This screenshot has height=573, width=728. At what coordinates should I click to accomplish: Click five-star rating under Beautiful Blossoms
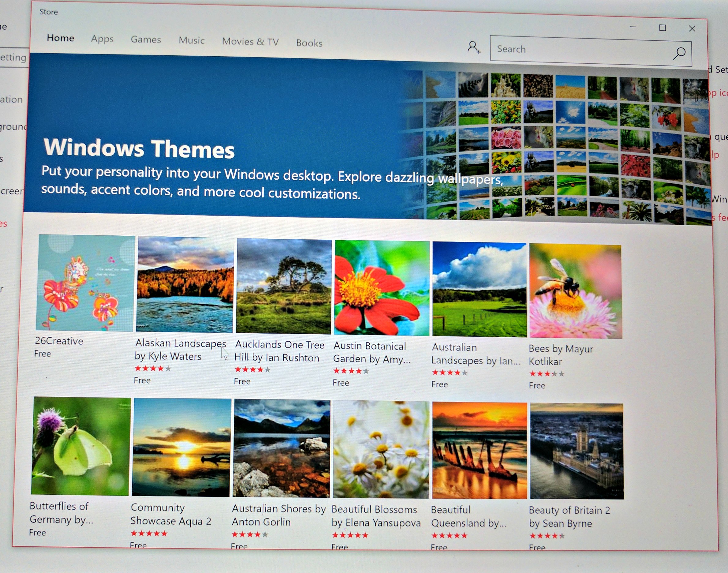click(350, 535)
